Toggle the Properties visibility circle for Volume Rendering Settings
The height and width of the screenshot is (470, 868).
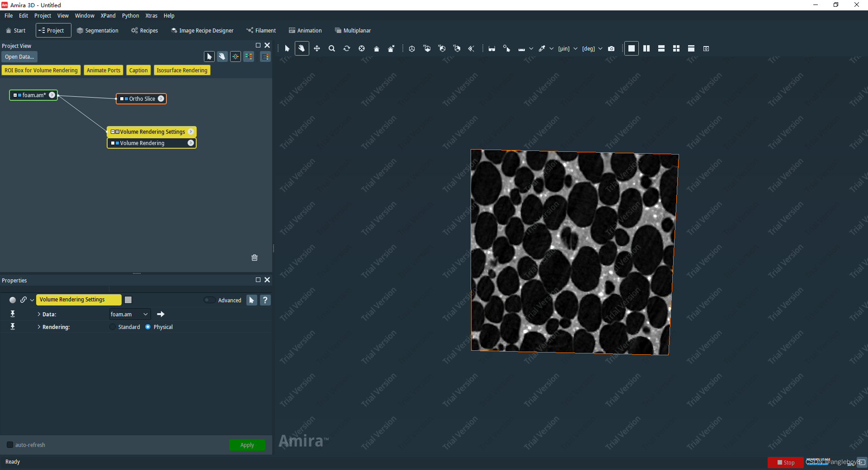click(x=13, y=300)
